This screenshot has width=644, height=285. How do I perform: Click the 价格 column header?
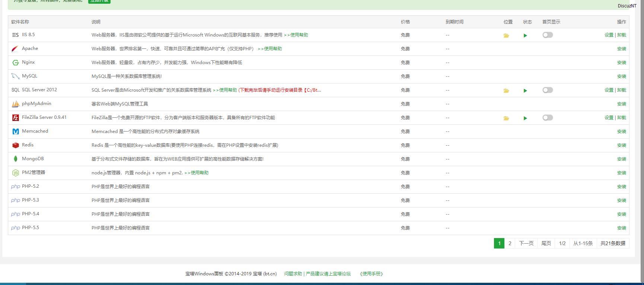pyautogui.click(x=405, y=22)
